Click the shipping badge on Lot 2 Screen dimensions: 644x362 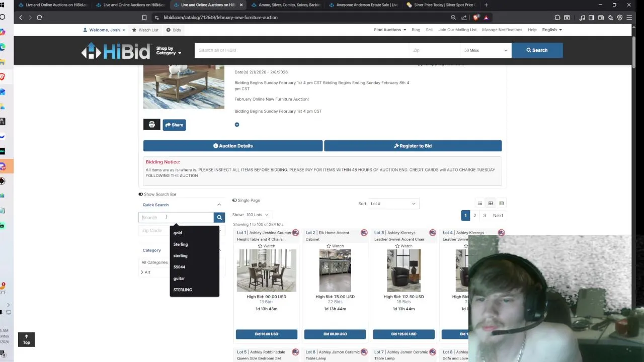tap(364, 233)
